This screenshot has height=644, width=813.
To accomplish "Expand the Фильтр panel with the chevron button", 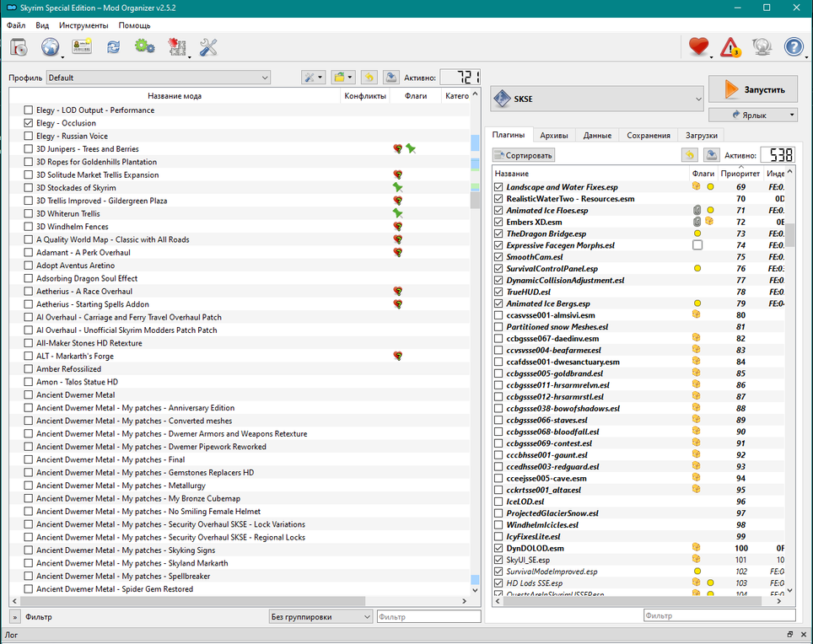I will [x=15, y=617].
